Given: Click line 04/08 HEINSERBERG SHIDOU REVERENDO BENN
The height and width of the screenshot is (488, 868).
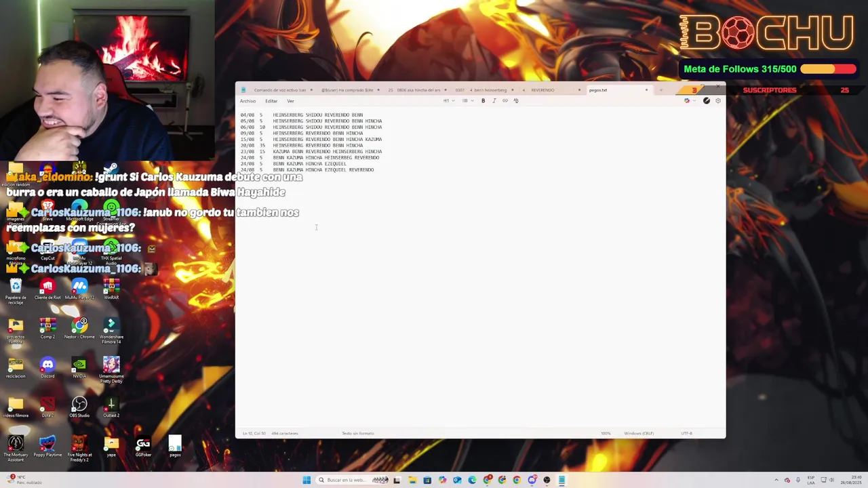Looking at the screenshot, I should (301, 115).
